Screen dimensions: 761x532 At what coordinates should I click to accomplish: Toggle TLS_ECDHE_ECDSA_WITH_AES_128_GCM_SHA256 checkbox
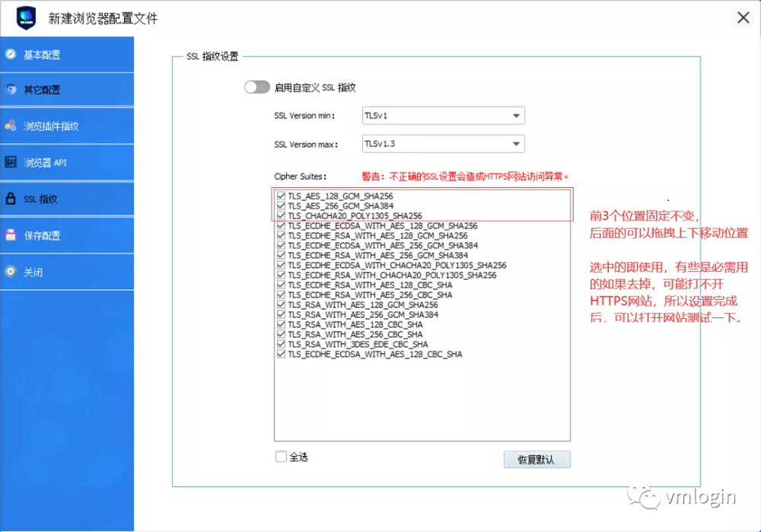point(281,226)
